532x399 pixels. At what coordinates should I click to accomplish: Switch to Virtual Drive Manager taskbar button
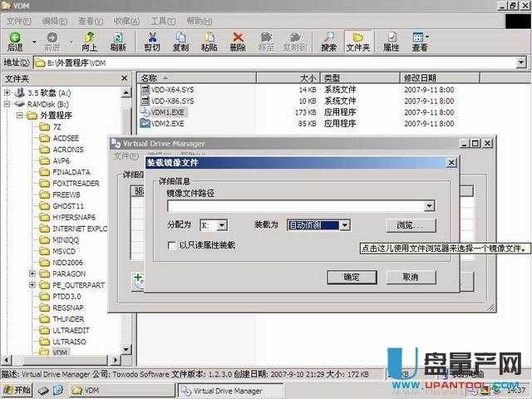click(231, 391)
